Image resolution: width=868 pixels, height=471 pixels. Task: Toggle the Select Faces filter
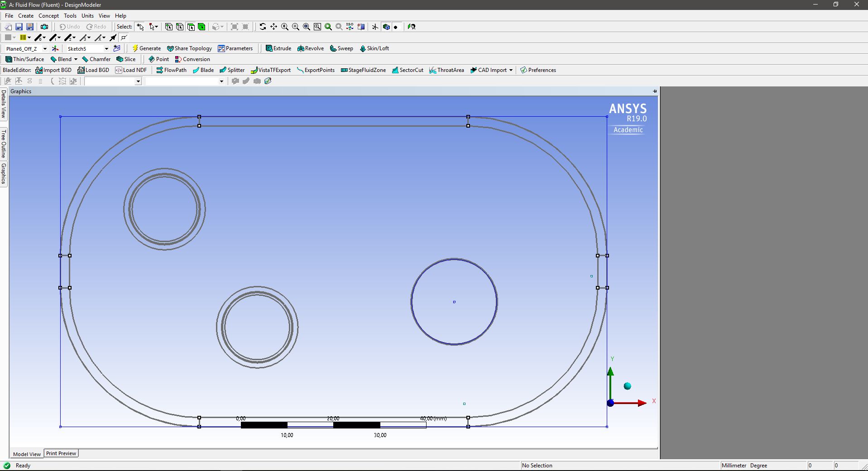click(x=191, y=27)
